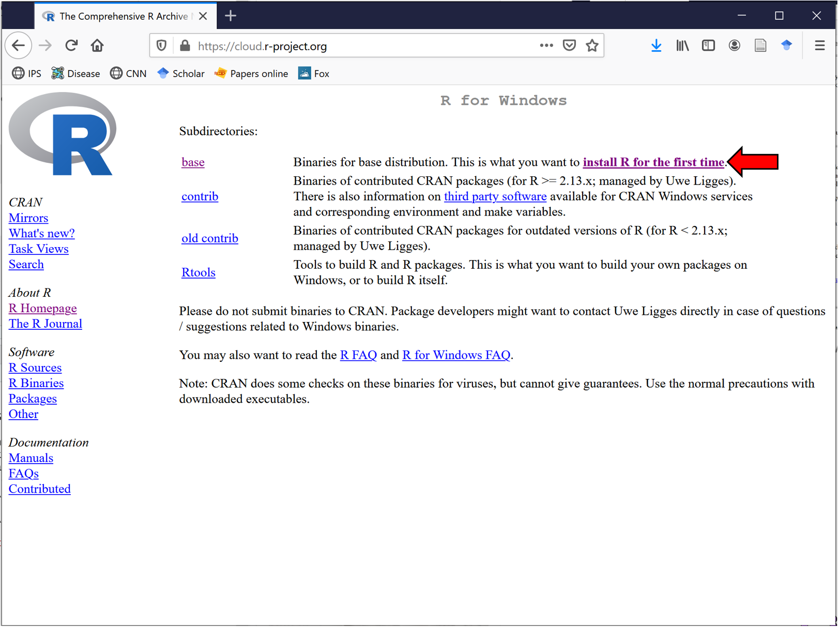Open the Firefox account menu

[x=734, y=45]
